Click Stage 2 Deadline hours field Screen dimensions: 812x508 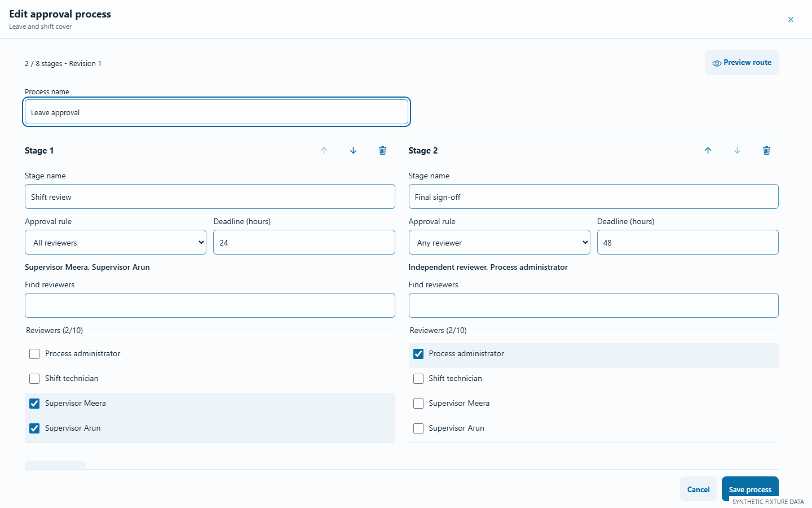click(688, 242)
